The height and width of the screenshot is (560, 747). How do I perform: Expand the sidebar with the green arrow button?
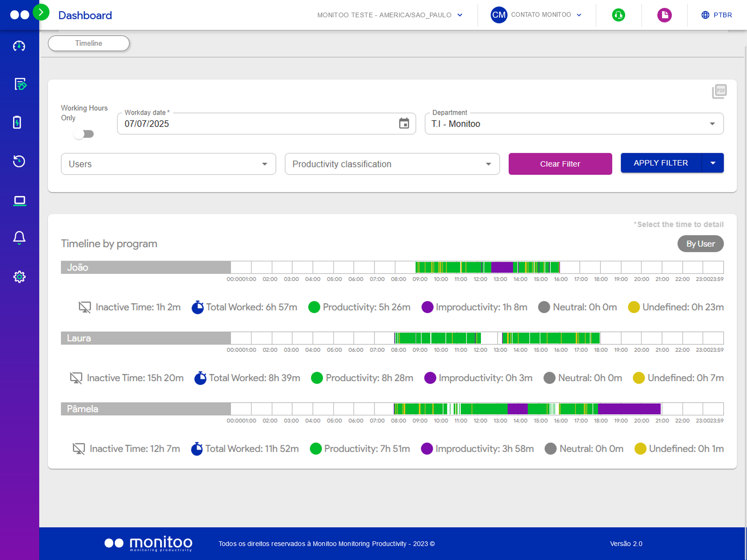click(x=41, y=12)
